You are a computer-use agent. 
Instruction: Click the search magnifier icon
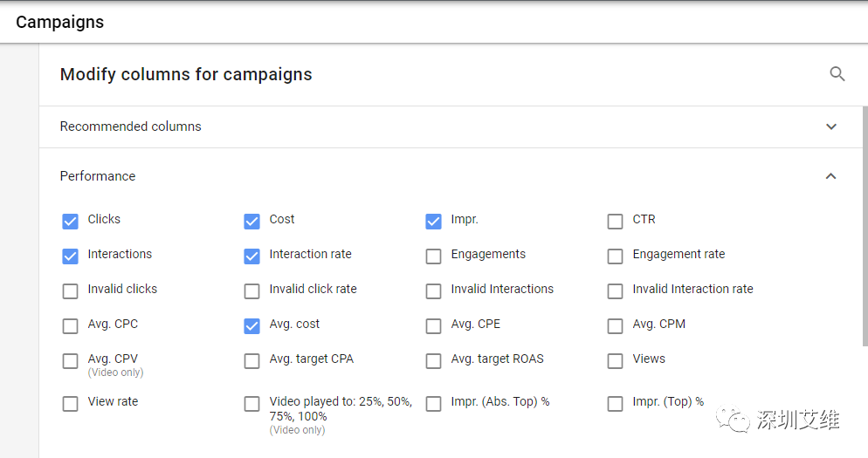pos(837,74)
